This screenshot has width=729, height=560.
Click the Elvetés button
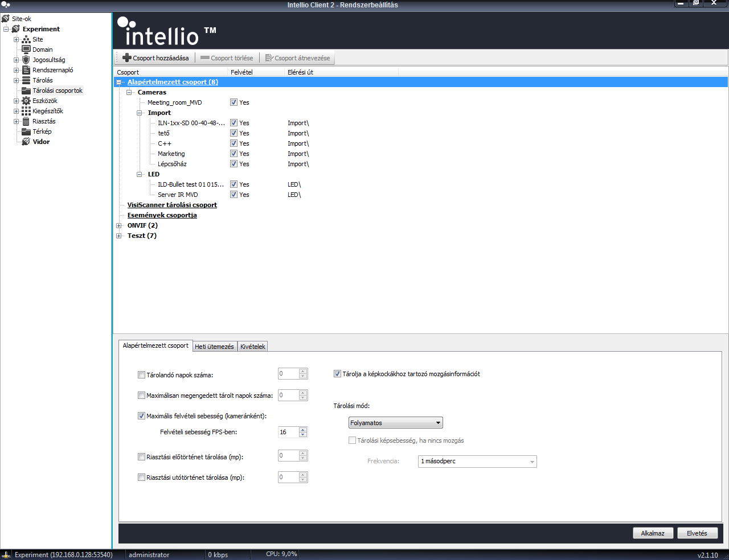[x=697, y=533]
